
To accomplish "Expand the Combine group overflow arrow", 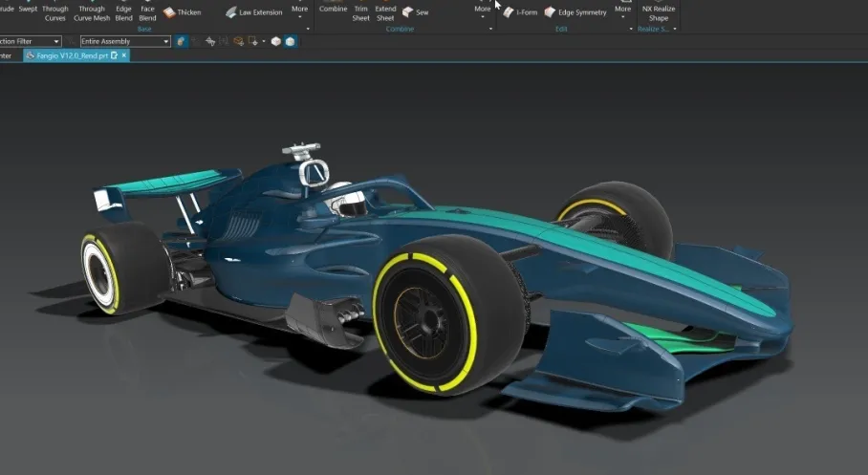I will (490, 29).
